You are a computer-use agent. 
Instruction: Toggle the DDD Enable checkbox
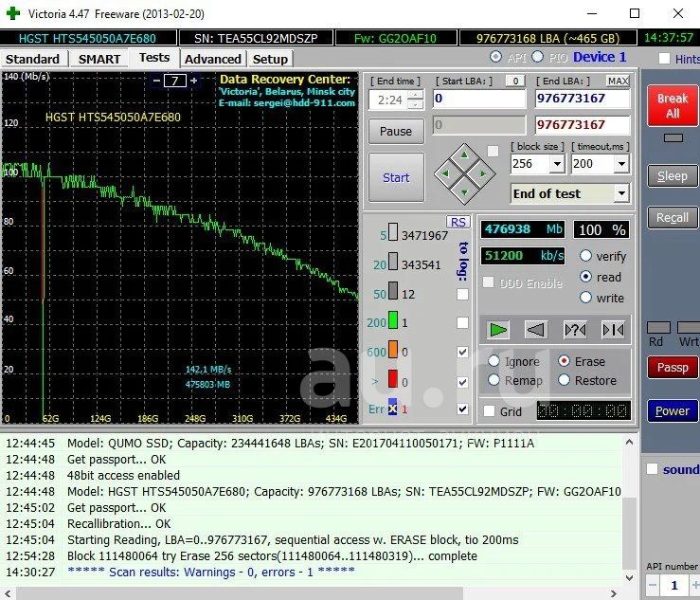(489, 282)
